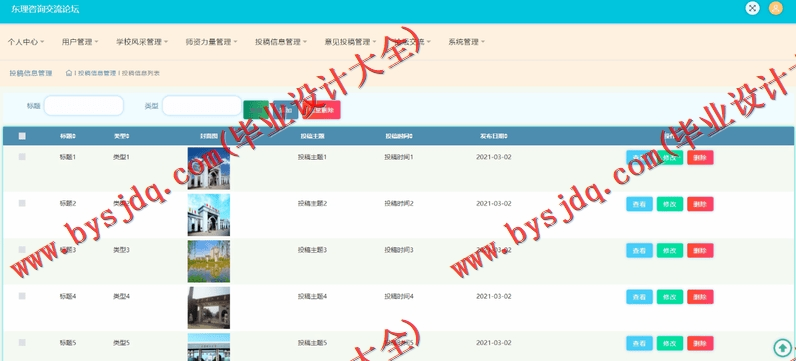Expand the 系统管理 dropdown menu
Viewport: 796px width, 361px height.
tap(467, 42)
